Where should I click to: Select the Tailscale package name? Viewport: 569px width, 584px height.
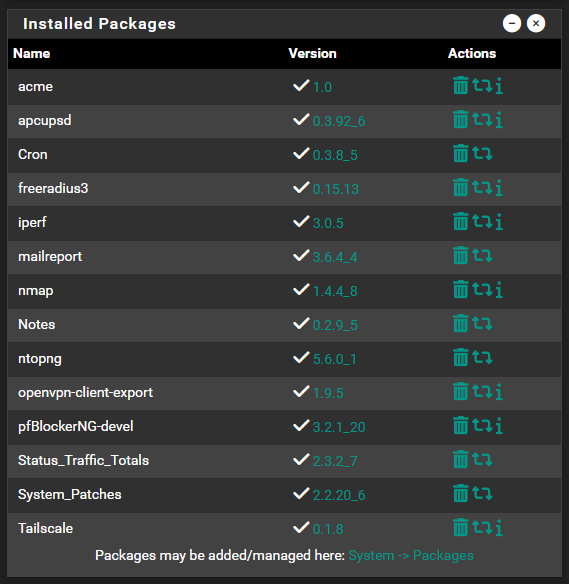pyautogui.click(x=45, y=528)
